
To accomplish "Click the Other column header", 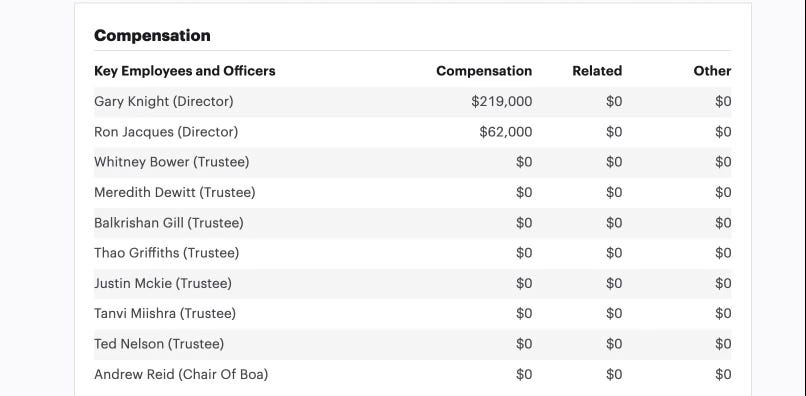I will 712,71.
